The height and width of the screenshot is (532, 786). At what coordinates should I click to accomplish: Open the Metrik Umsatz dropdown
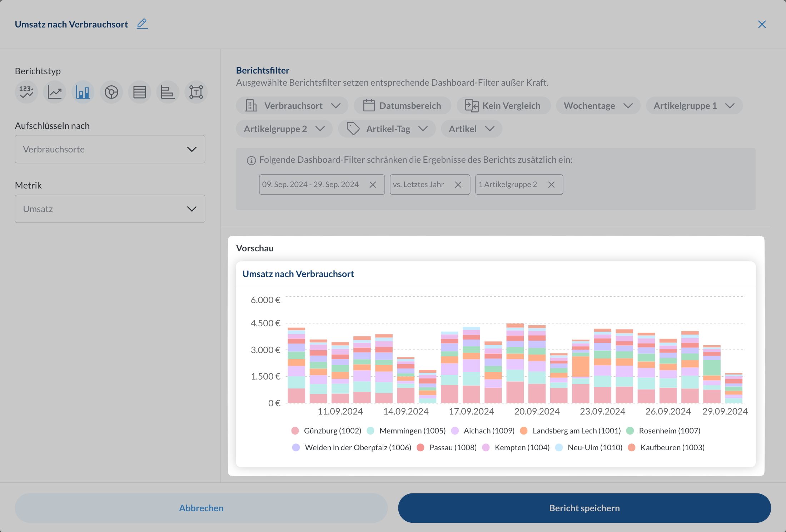(110, 209)
